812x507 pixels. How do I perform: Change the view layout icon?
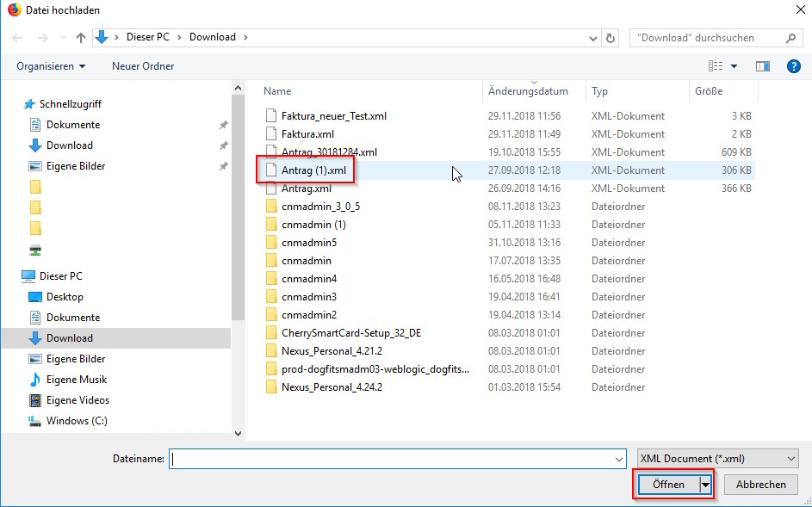pyautogui.click(x=716, y=66)
